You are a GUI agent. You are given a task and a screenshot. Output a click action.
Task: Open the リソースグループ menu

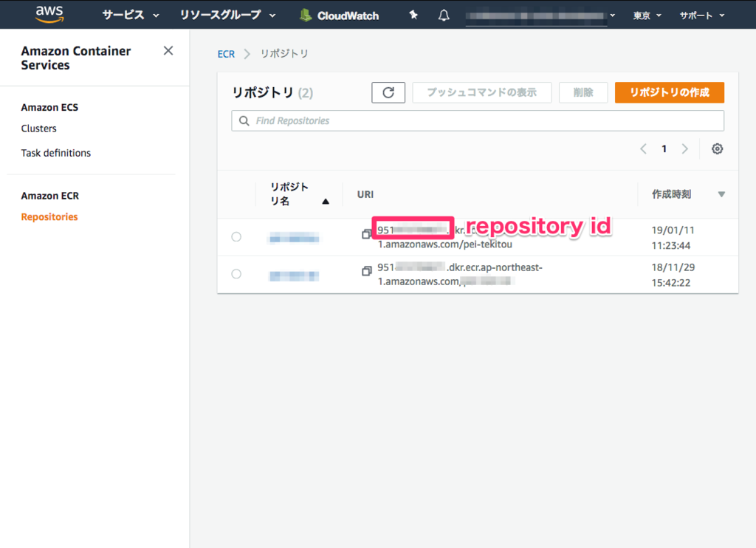coord(227,16)
